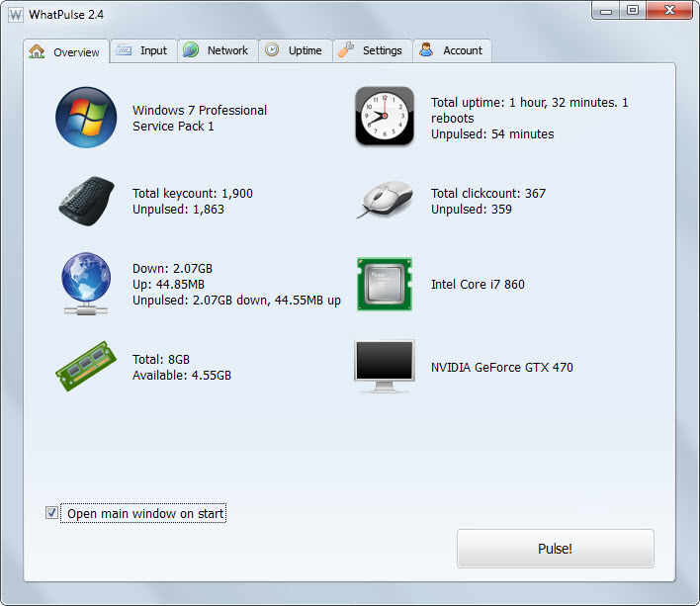Click the monitor graphics card icon
This screenshot has height=606, width=700.
click(x=385, y=367)
